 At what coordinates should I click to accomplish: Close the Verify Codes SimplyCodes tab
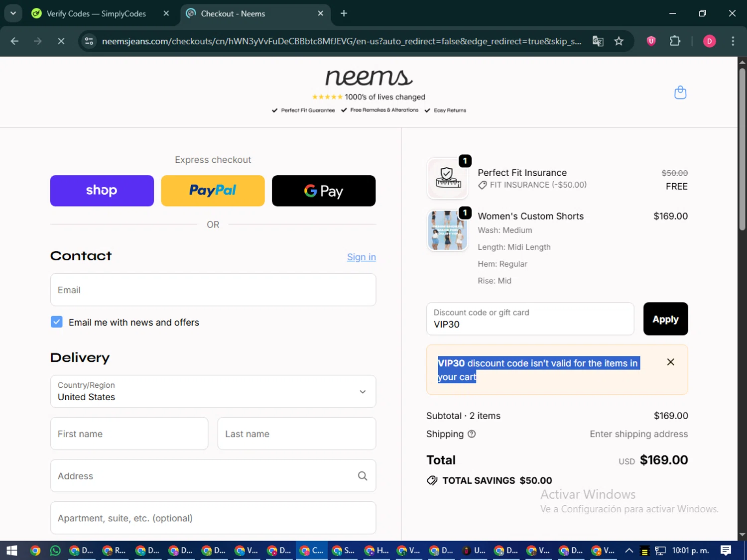point(166,13)
